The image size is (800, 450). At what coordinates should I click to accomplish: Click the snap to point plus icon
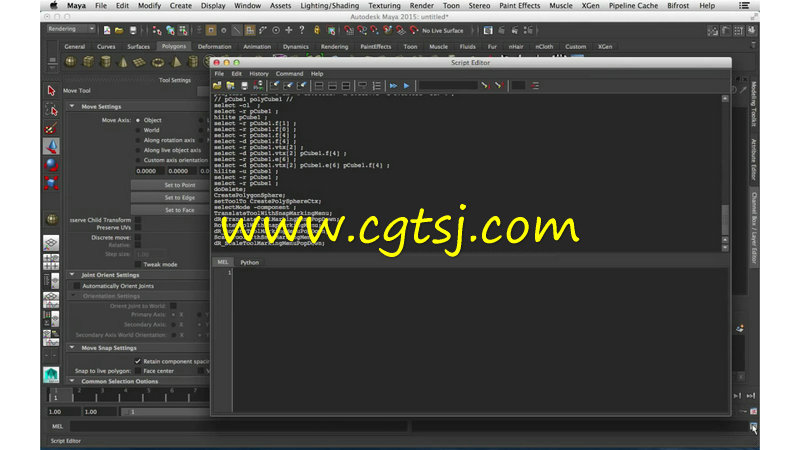tap(289, 31)
